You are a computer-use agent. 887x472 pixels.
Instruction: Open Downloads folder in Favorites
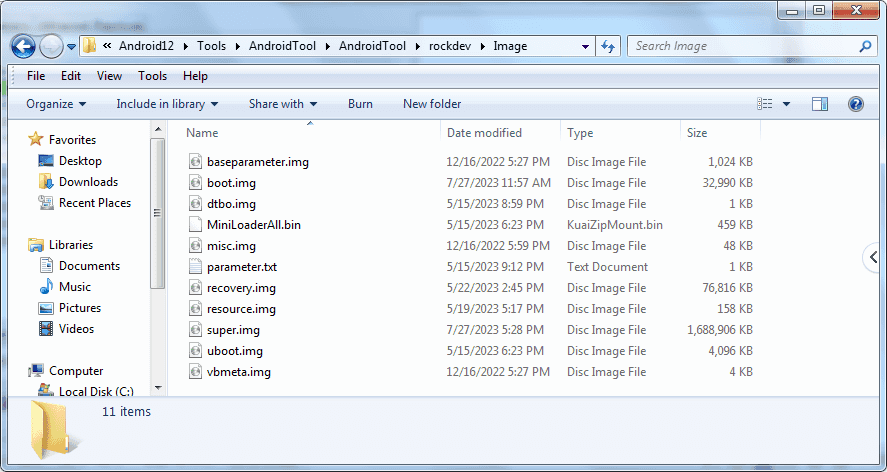click(x=88, y=182)
